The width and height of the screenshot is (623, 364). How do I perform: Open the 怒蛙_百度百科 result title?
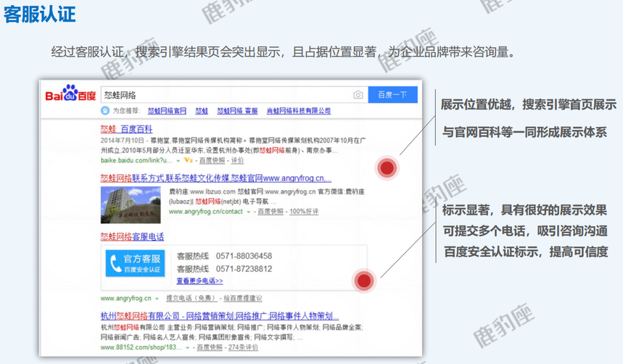(x=126, y=129)
